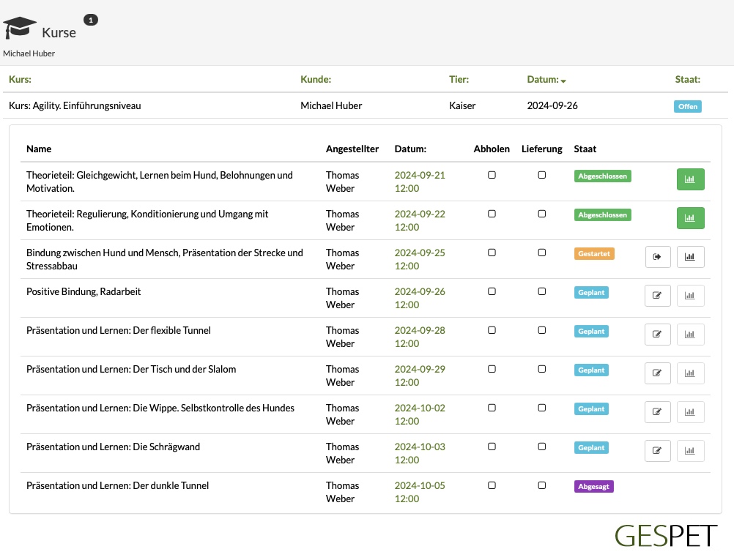Click the blue Offen status badge

(688, 107)
